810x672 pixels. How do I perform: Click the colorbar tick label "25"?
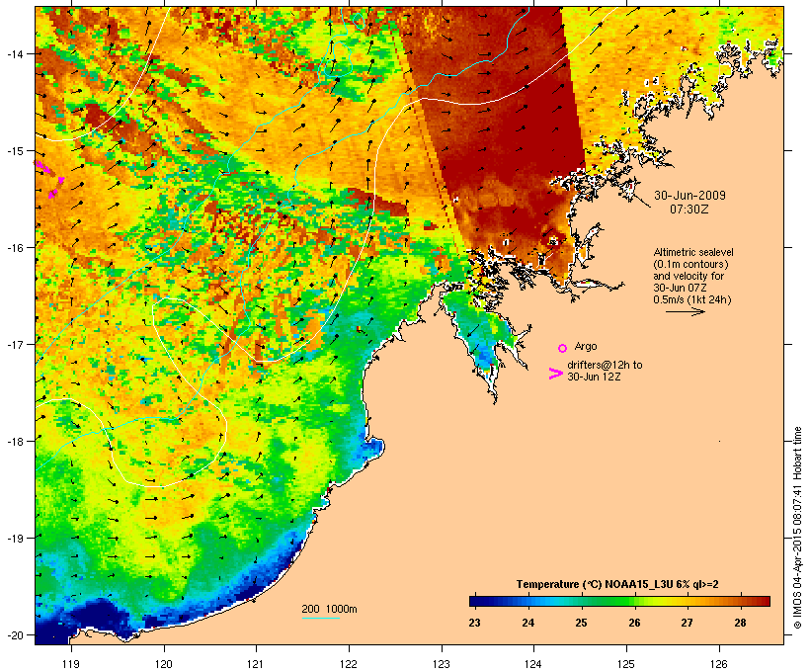(x=581, y=623)
